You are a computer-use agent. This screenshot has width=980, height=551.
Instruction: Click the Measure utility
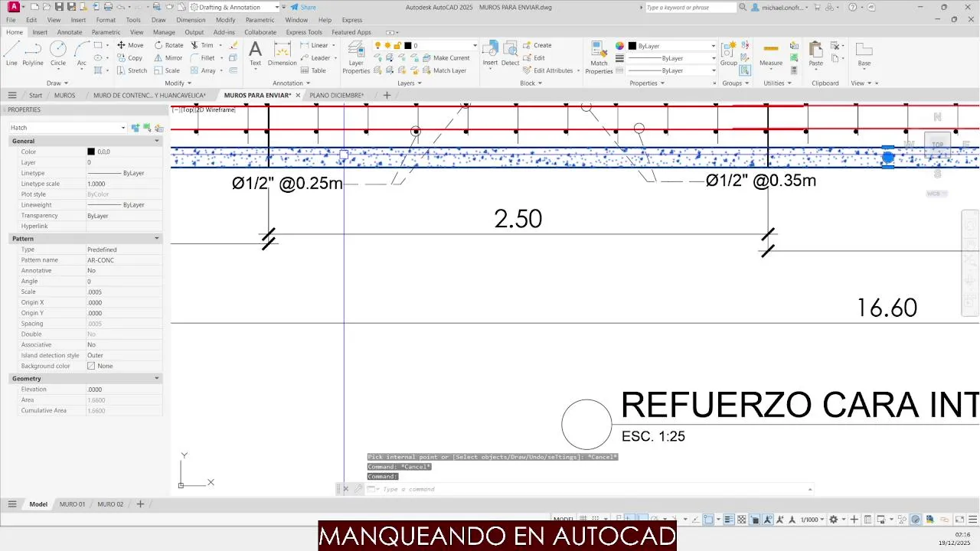click(x=771, y=53)
